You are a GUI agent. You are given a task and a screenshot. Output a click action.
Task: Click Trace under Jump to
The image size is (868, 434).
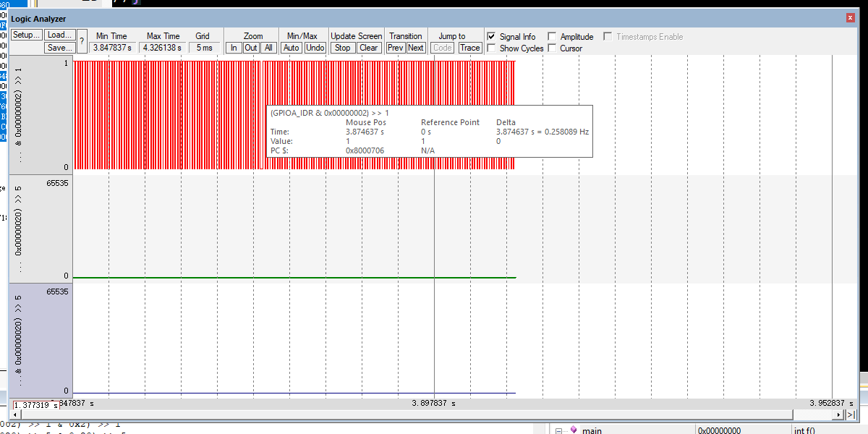(470, 47)
